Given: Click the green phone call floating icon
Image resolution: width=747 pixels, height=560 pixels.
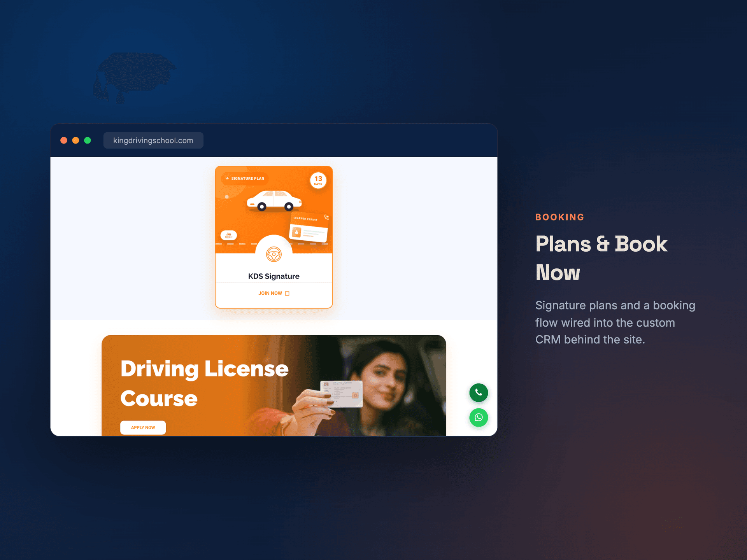Looking at the screenshot, I should pyautogui.click(x=479, y=392).
